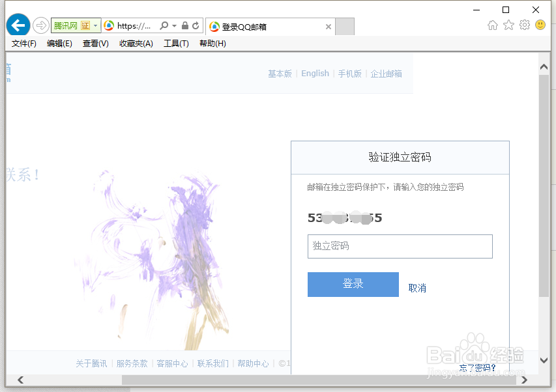Open the 手机版 link
This screenshot has width=556, height=392.
click(349, 74)
